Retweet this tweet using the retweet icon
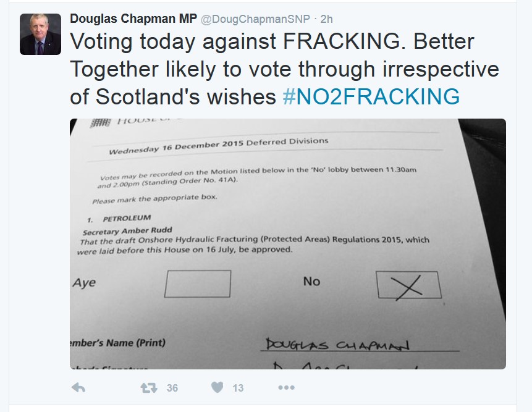This screenshot has width=532, height=412. [148, 388]
